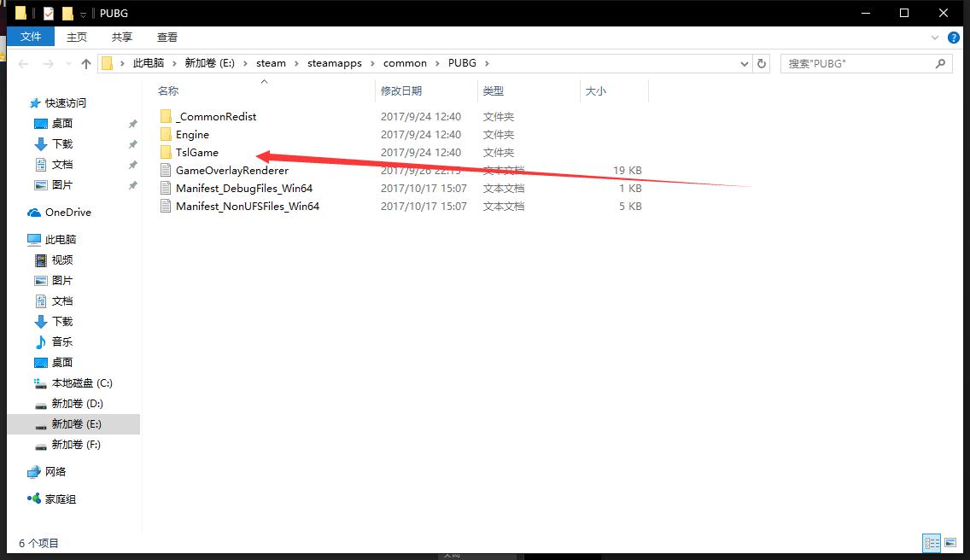The height and width of the screenshot is (560, 970).
Task: Go back with the back arrow
Action: pyautogui.click(x=24, y=63)
